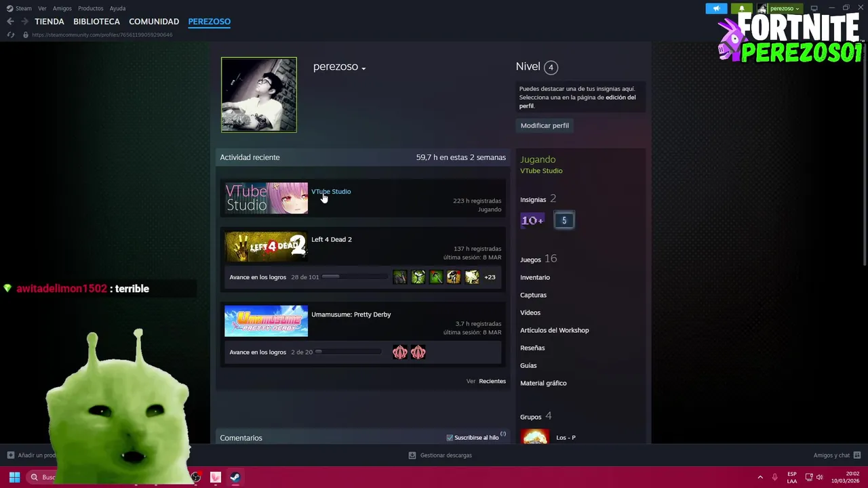Go to the PEREZOSO tab
This screenshot has width=868, height=488.
[x=210, y=22]
